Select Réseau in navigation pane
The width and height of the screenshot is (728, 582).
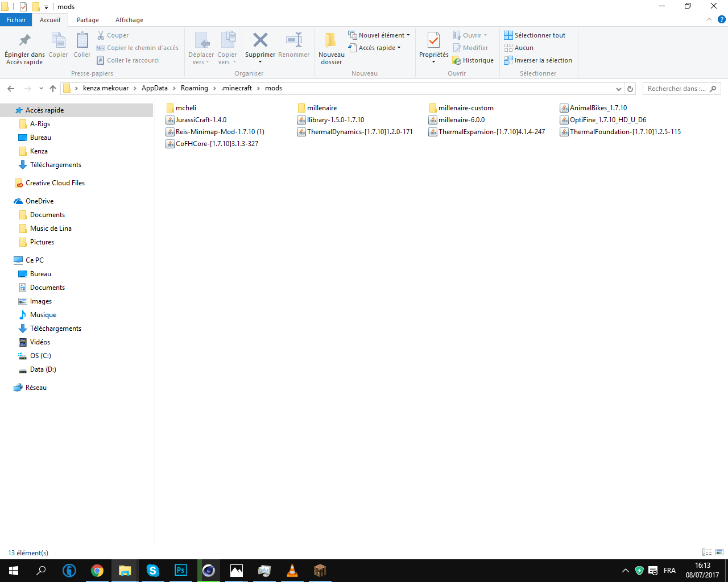tap(36, 388)
